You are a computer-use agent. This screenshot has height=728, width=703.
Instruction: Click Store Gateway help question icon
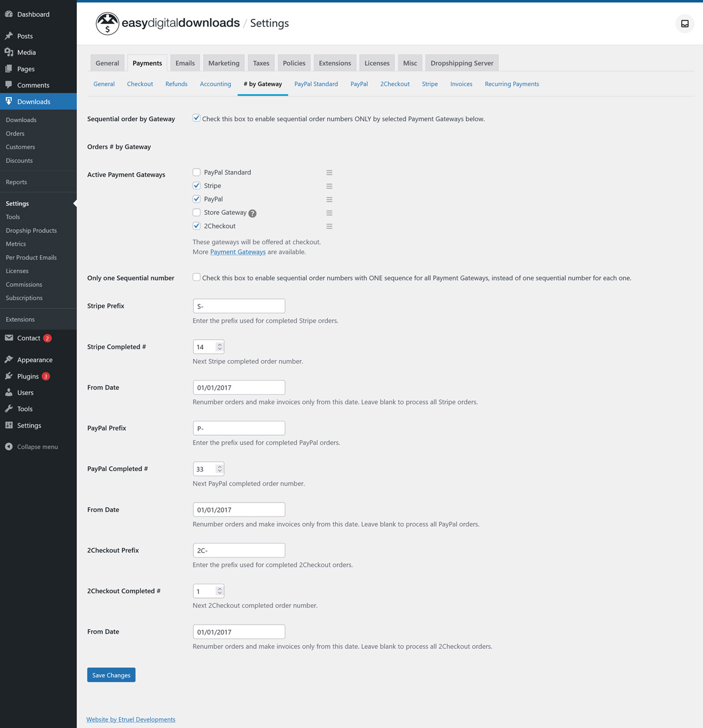click(252, 213)
